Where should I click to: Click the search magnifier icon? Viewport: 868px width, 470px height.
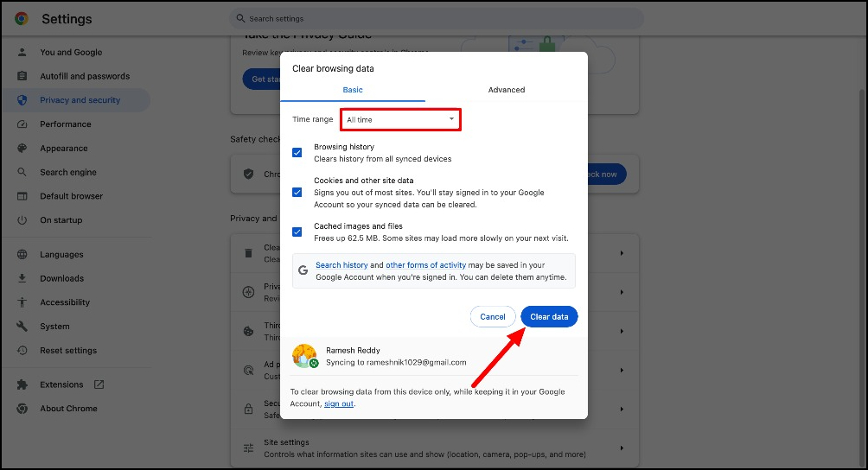coord(240,18)
